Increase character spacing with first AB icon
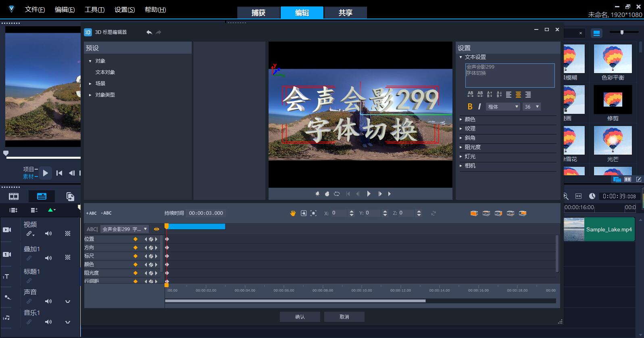Screen dimensions: 644x338 [x=470, y=94]
